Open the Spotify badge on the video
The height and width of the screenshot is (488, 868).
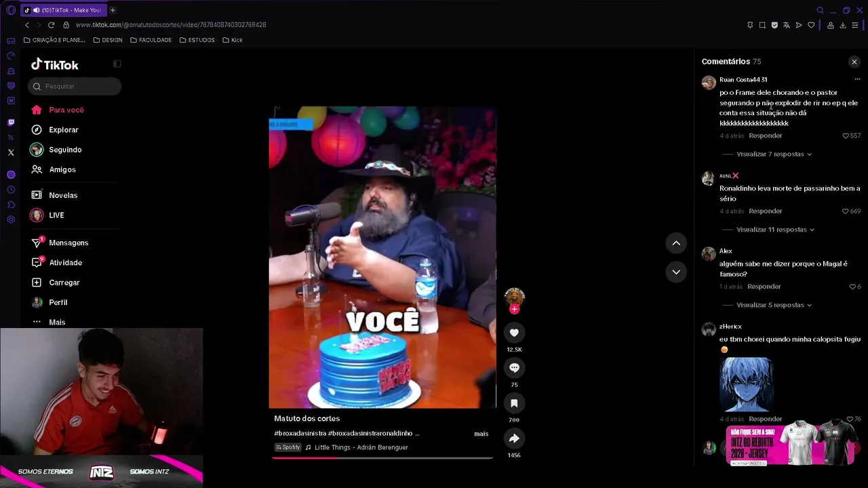(x=288, y=447)
